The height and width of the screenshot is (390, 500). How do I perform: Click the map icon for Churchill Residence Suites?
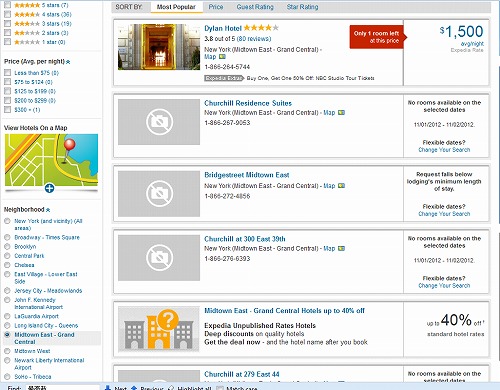[341, 113]
